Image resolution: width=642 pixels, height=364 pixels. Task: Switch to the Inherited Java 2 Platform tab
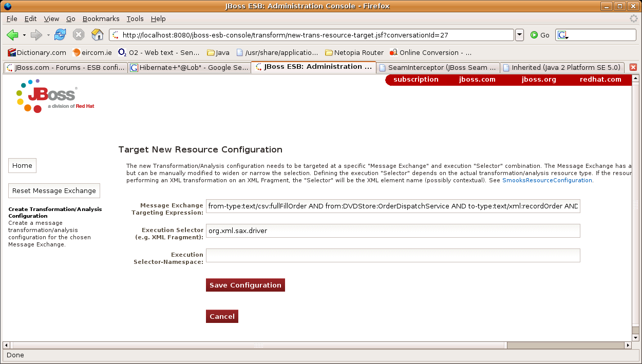[x=562, y=67]
